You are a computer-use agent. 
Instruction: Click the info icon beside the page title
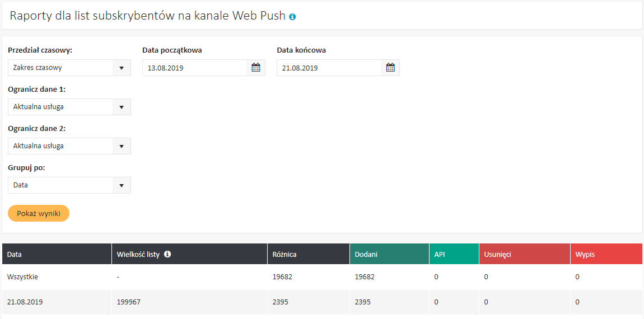[292, 17]
